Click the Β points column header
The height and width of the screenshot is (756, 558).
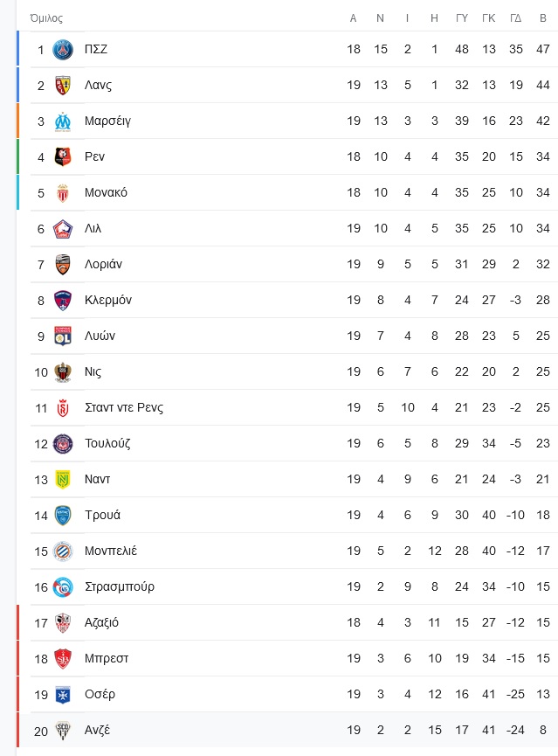coord(543,18)
